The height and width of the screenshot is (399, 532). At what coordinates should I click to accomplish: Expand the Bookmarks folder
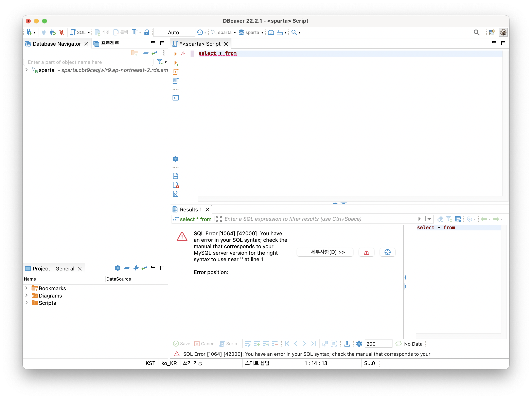pyautogui.click(x=26, y=288)
